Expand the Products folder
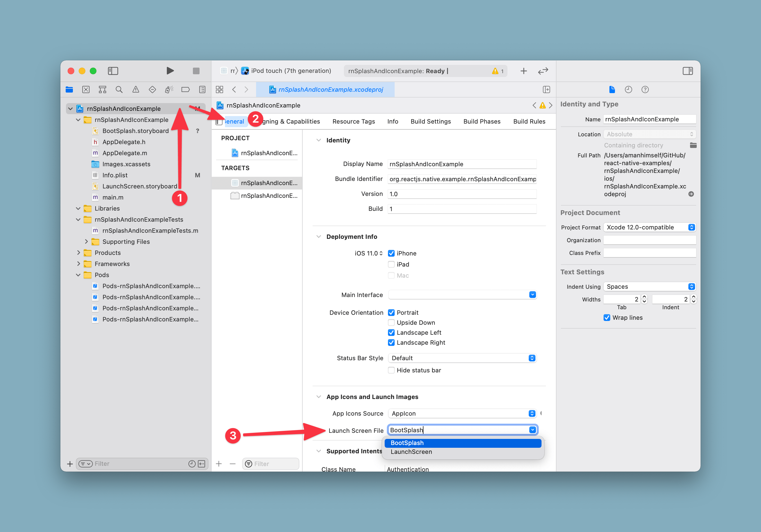 [78, 253]
